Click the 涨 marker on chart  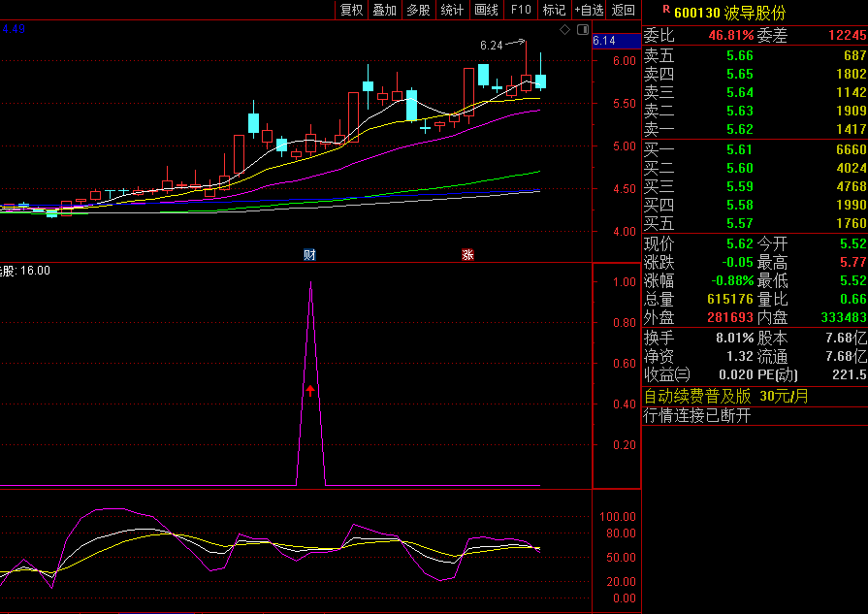tap(467, 255)
